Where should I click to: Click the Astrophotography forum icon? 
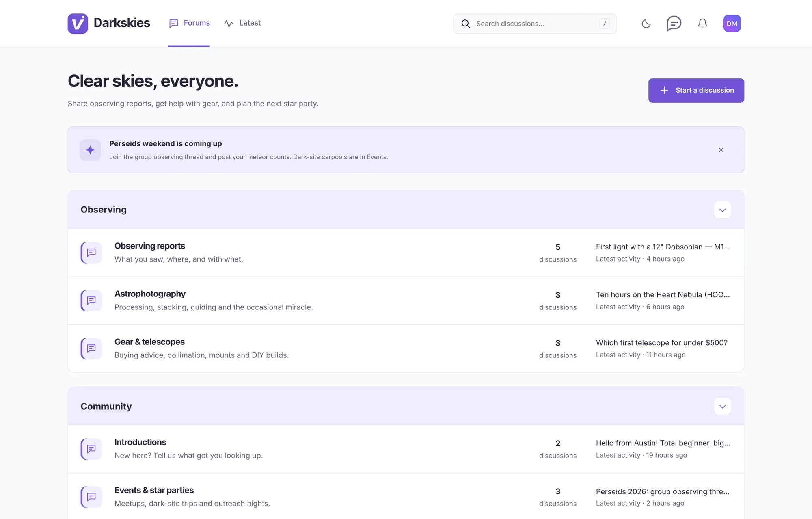pyautogui.click(x=91, y=301)
